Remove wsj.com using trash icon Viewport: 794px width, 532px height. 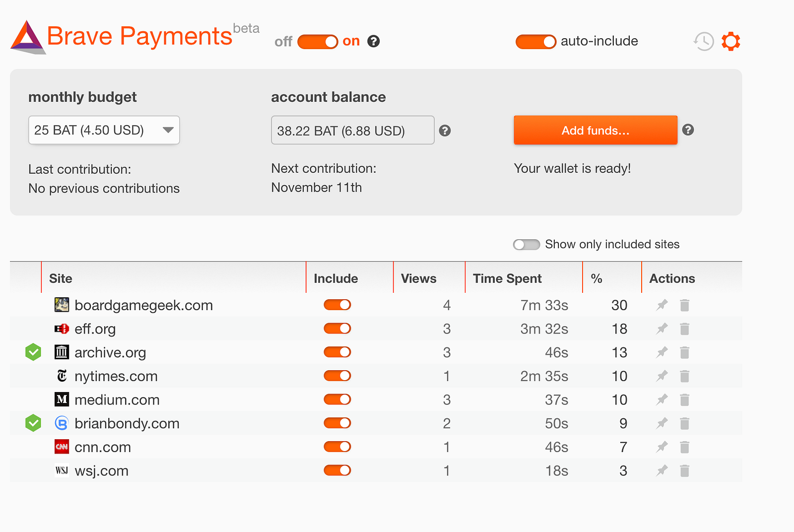685,471
